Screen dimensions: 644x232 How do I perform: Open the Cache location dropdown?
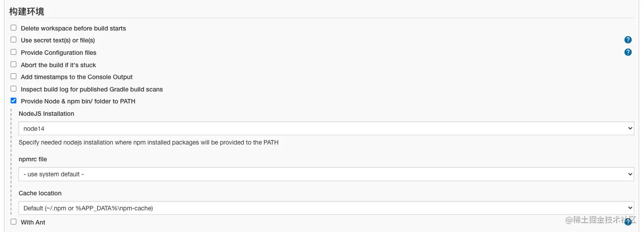326,208
